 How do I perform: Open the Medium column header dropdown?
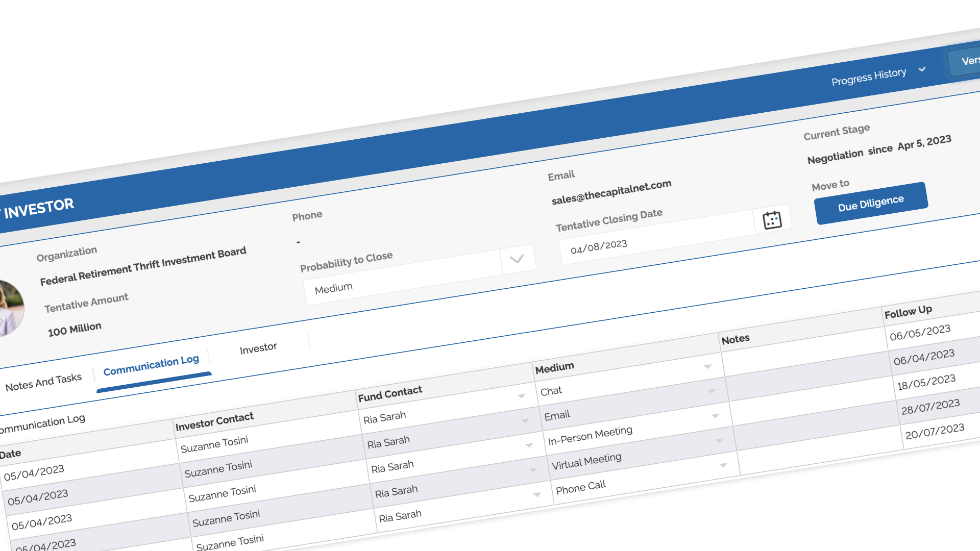pyautogui.click(x=708, y=366)
